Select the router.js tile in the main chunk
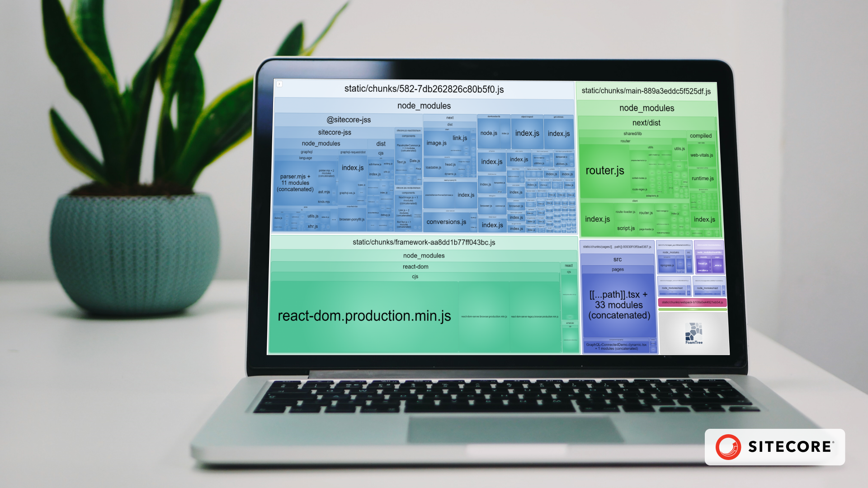 605,171
